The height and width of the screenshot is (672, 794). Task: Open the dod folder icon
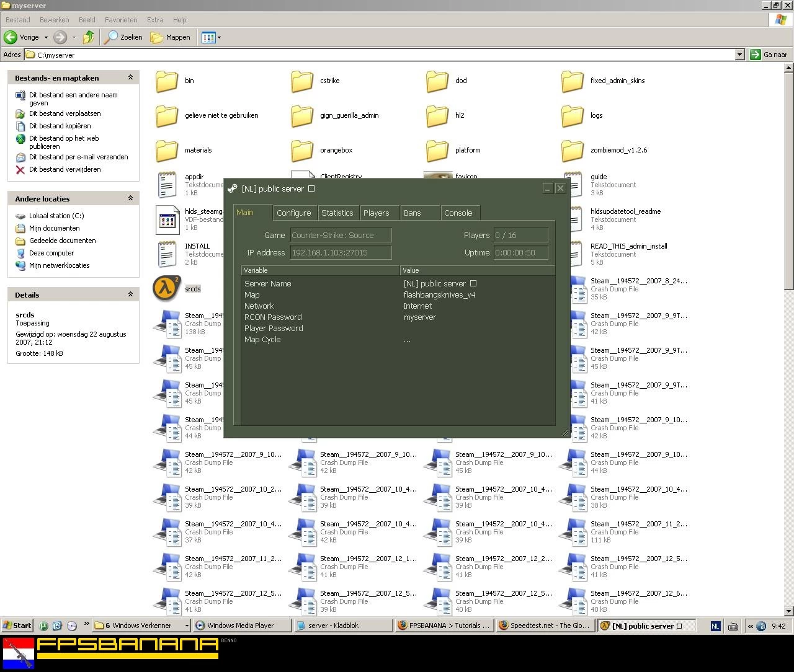click(x=437, y=81)
